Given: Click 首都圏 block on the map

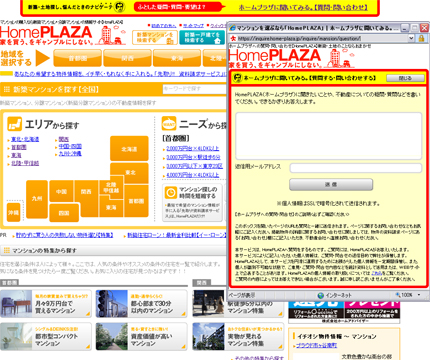Looking at the screenshot, I should coord(136,201).
